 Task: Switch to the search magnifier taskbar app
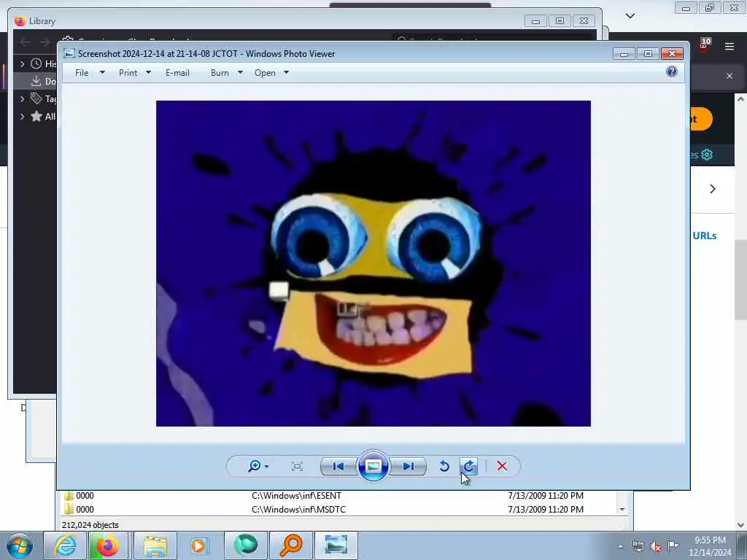[291, 545]
